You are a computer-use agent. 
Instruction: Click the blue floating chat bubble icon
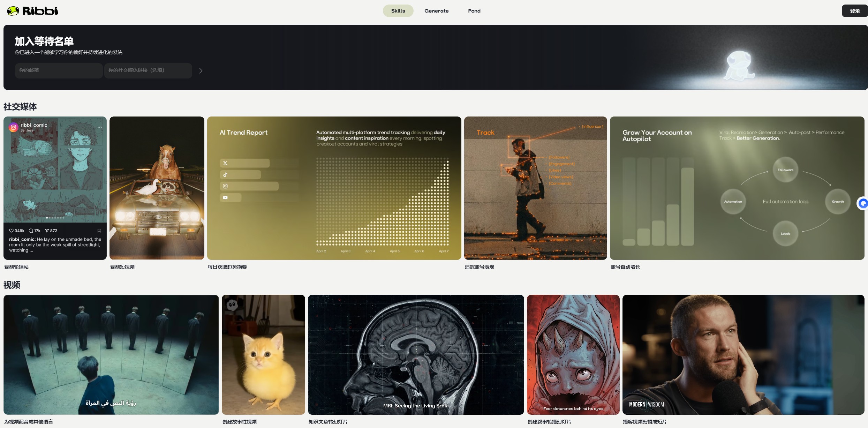[863, 203]
